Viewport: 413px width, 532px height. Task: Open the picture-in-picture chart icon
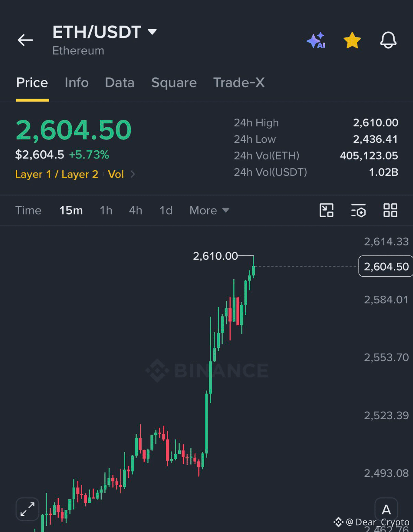[x=327, y=210]
